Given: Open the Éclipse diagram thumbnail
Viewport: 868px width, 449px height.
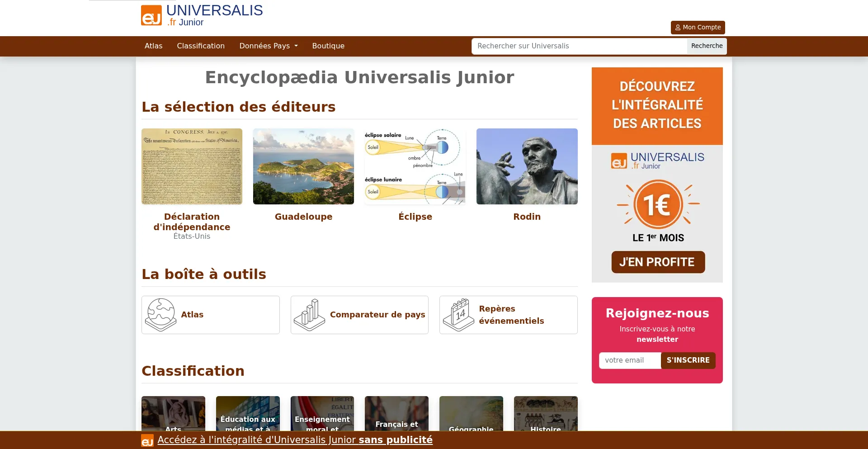Looking at the screenshot, I should pyautogui.click(x=415, y=166).
